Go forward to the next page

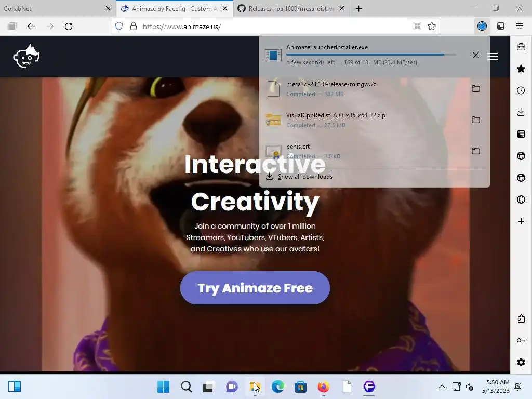point(50,26)
